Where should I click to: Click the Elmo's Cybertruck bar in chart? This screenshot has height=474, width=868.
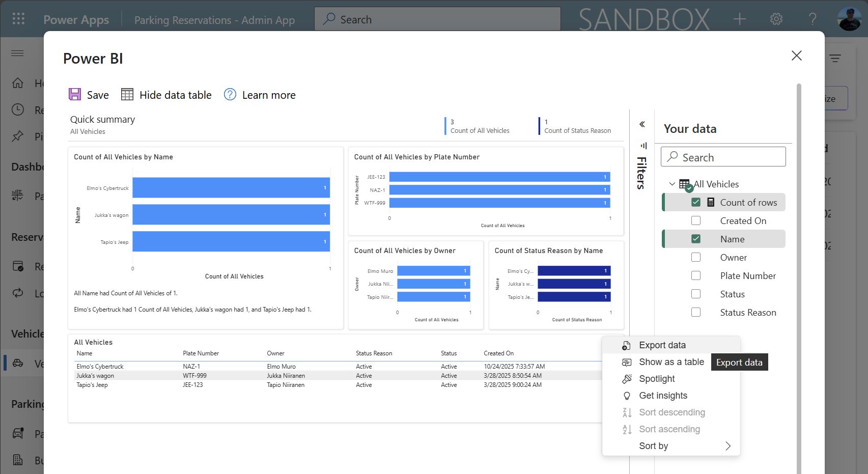tap(231, 188)
